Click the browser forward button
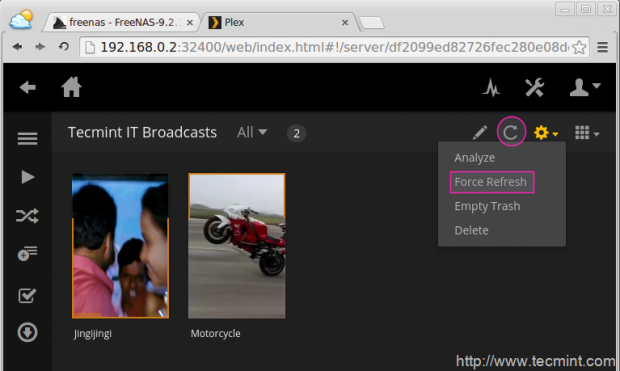Image resolution: width=620 pixels, height=371 pixels. (40, 47)
